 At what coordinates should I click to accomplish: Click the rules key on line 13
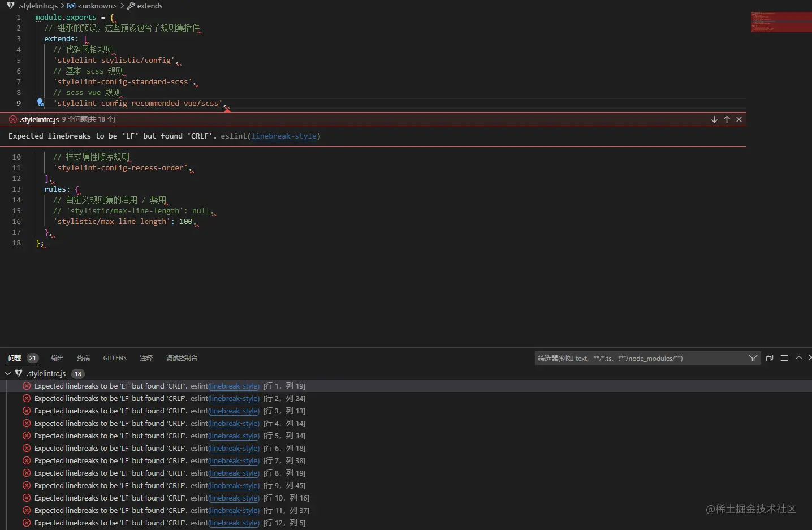[55, 189]
